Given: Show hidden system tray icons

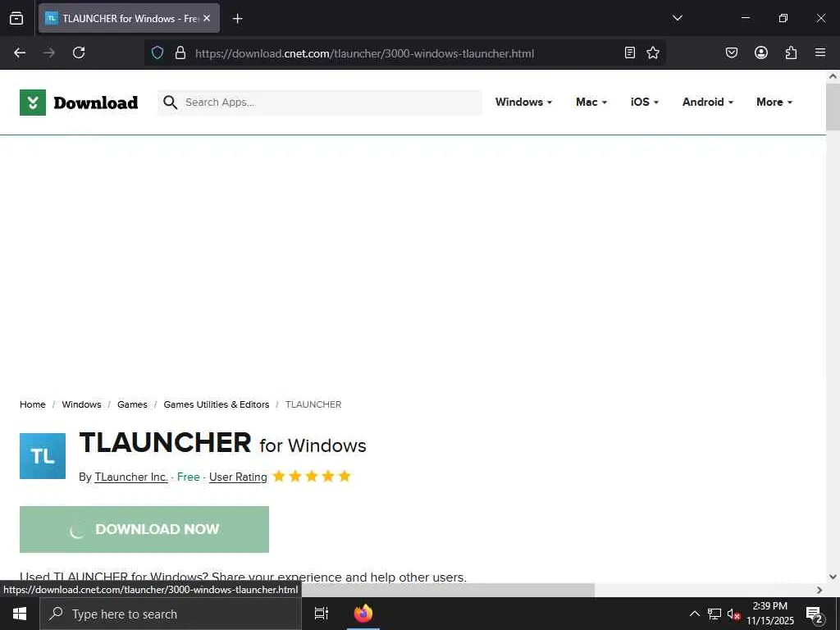Looking at the screenshot, I should point(694,614).
